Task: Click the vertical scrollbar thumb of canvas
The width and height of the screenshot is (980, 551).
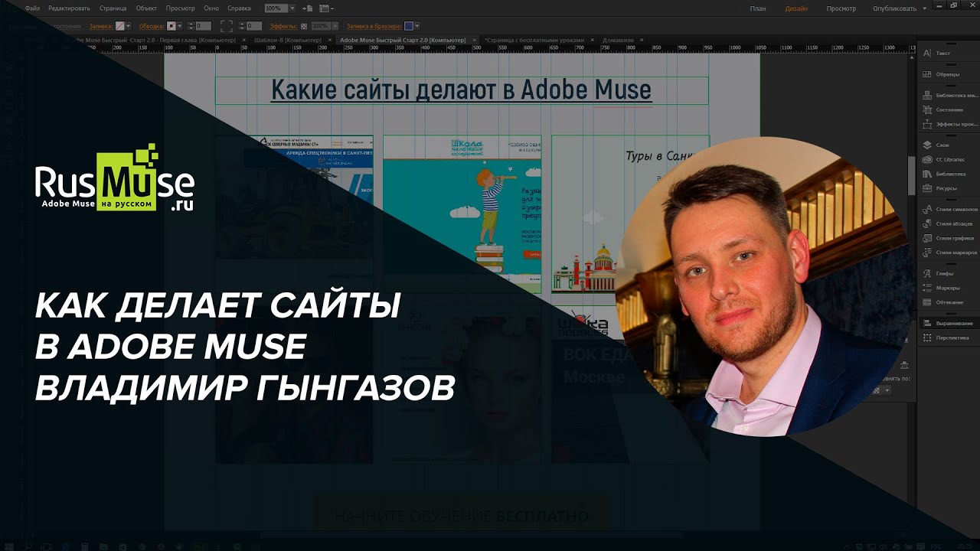Action: tap(911, 176)
